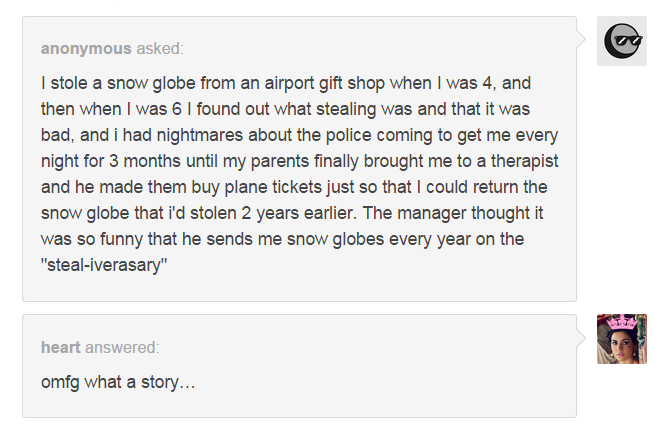Click the "anonymous" asker name
Image resolution: width=670 pixels, height=443 pixels.
[86, 48]
